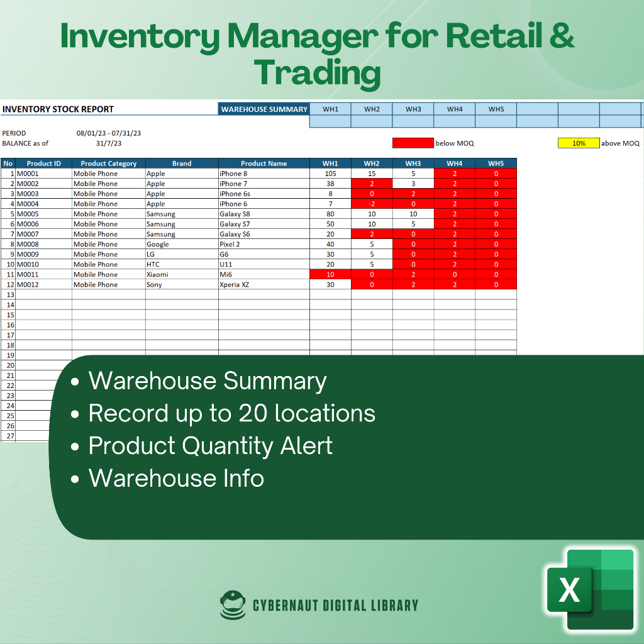Viewport: 644px width, 644px height.
Task: Click the yellow 10% above MOQ cell
Action: point(579,143)
